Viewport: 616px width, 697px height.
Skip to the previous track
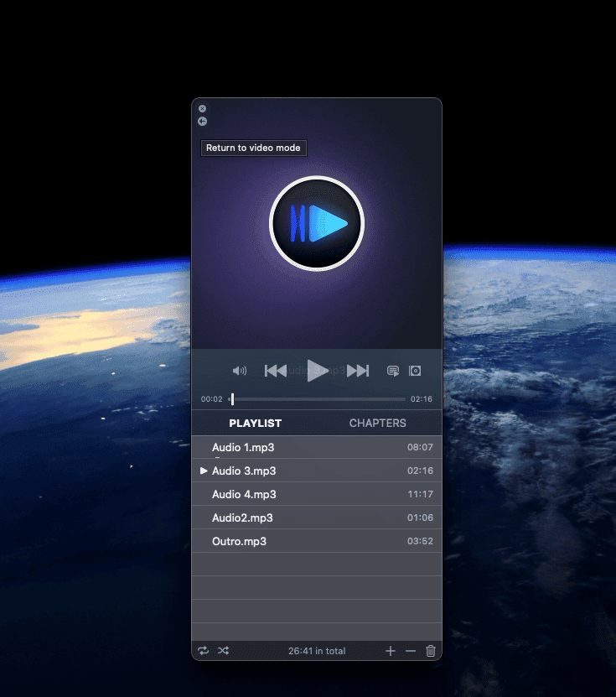[275, 371]
